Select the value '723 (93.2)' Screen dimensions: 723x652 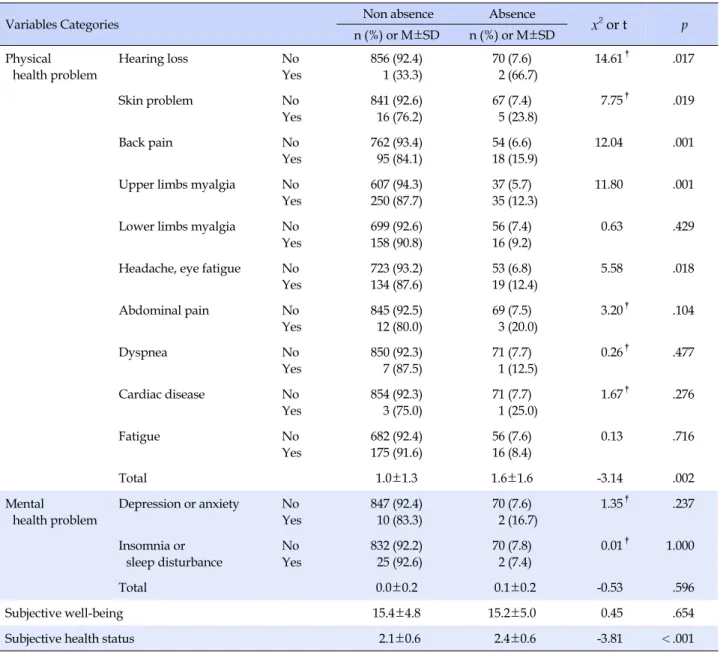[x=396, y=268]
